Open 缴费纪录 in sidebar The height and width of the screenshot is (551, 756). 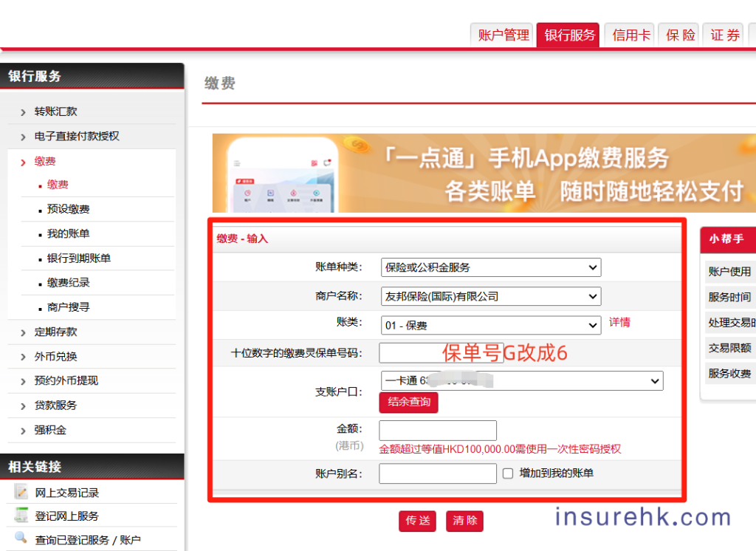(x=68, y=283)
